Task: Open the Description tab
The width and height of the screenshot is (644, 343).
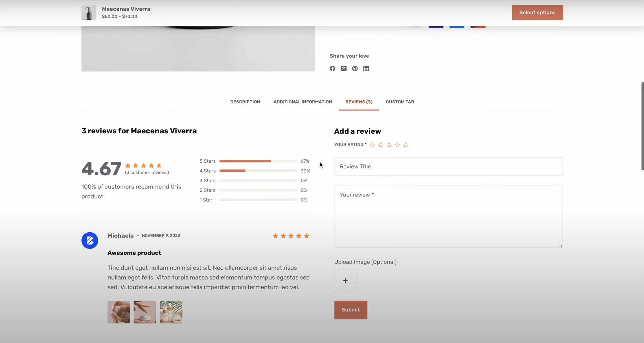Action: (245, 102)
